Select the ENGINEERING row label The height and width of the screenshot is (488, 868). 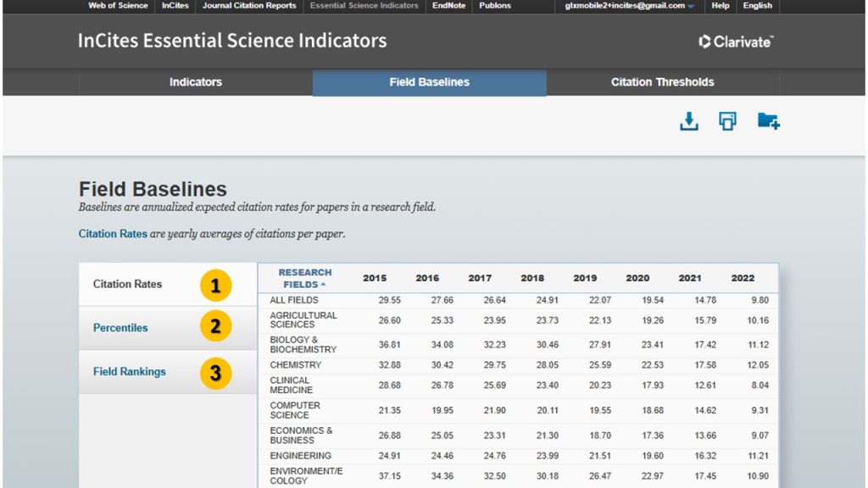301,456
